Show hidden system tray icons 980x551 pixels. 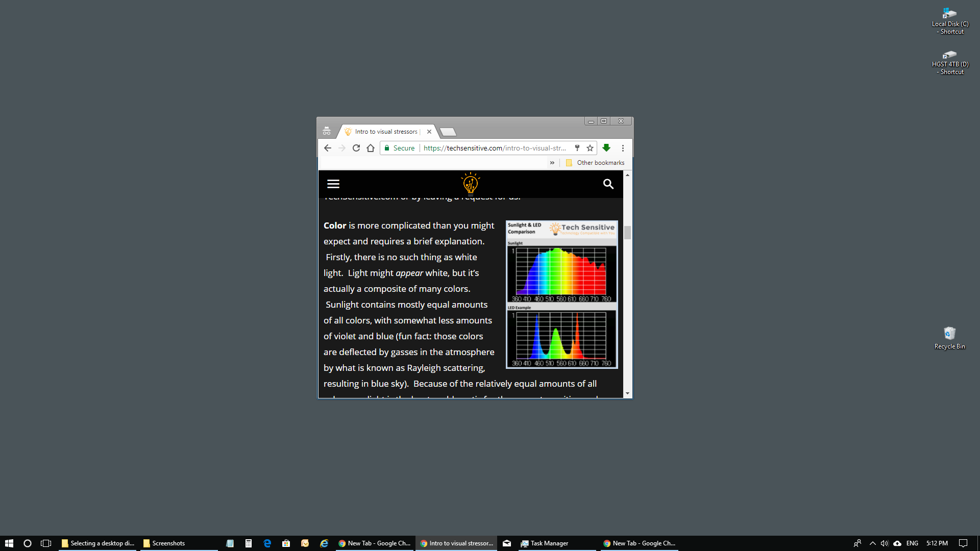tap(872, 543)
